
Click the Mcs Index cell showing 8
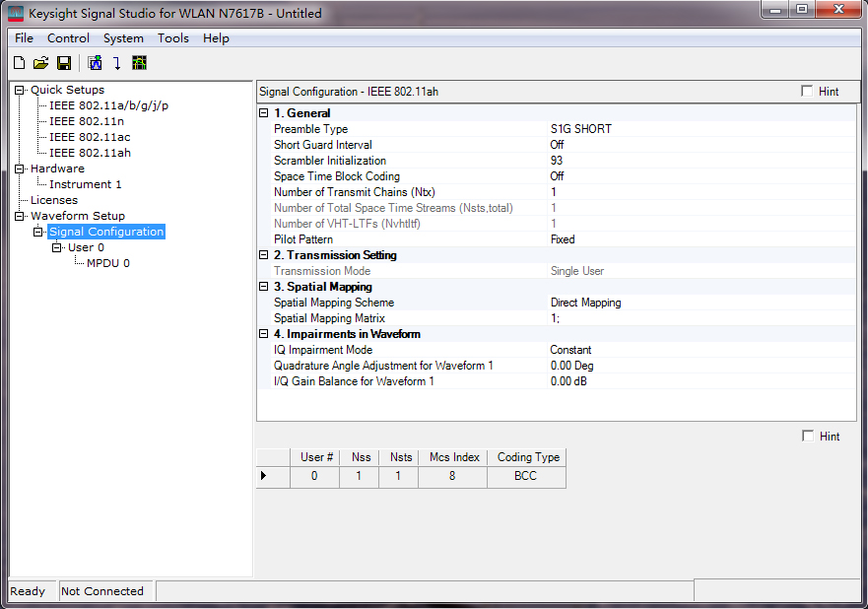point(452,477)
